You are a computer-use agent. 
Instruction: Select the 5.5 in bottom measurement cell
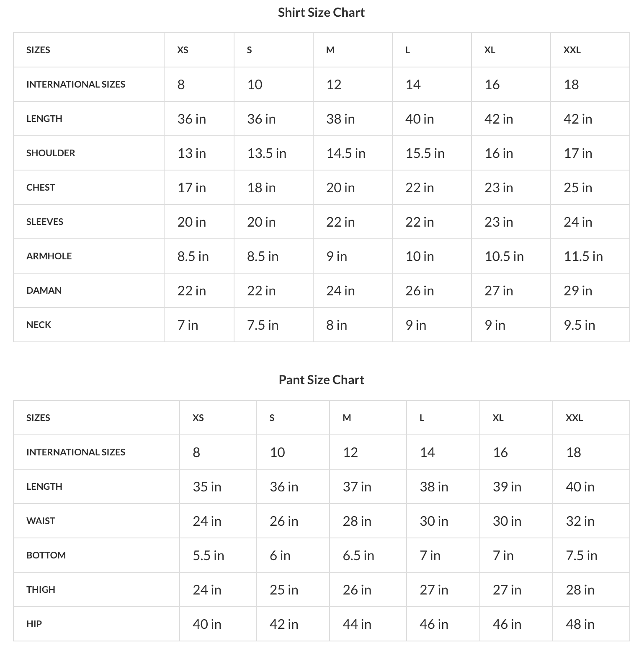coord(209,556)
